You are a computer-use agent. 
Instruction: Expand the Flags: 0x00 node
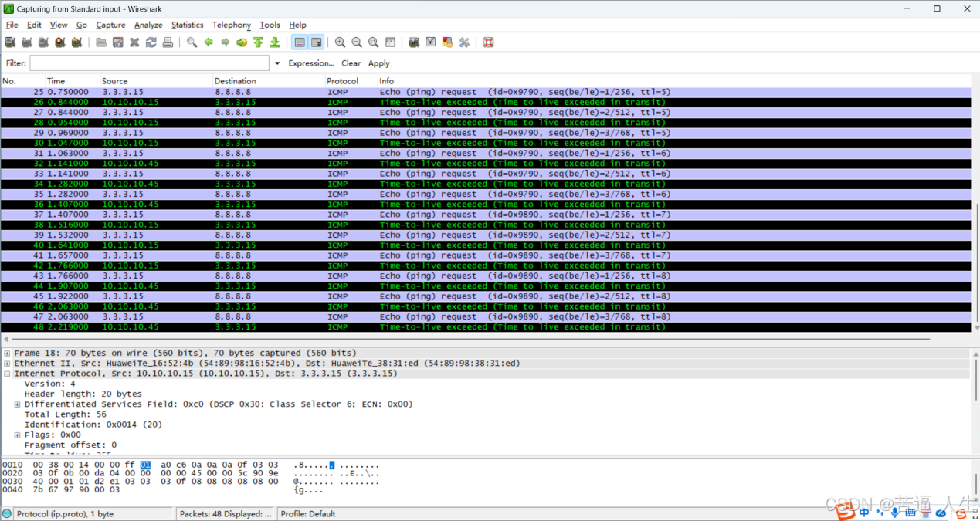[17, 435]
